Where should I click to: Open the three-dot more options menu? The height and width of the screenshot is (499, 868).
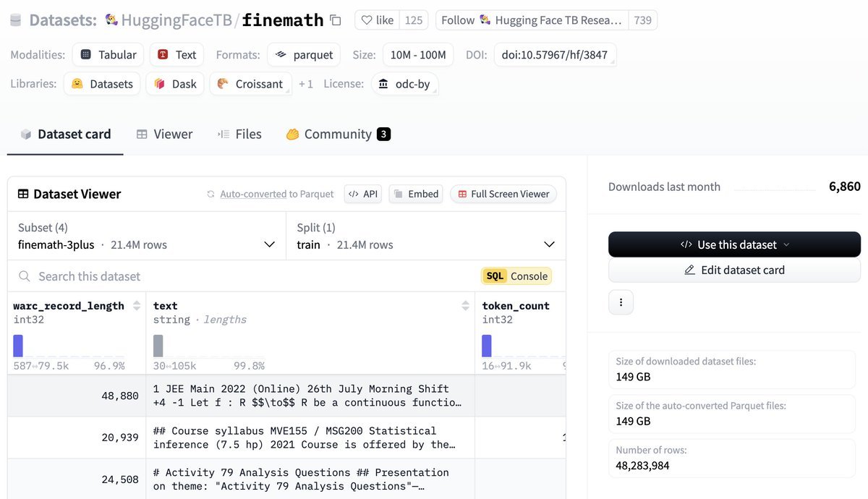click(x=621, y=302)
